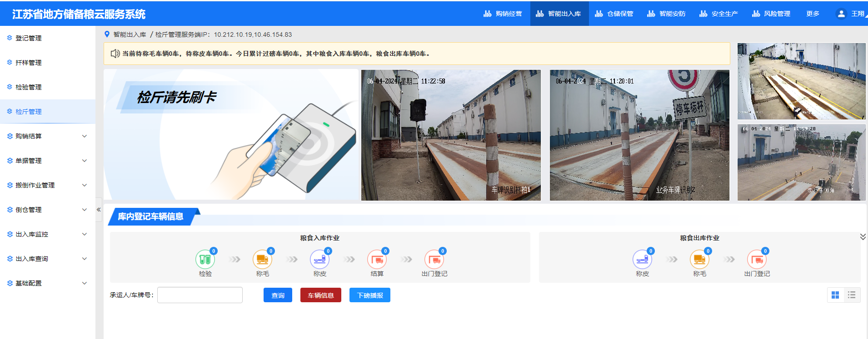Collapse the sidebar with the double-arrow handle
This screenshot has height=339, width=868.
click(99, 210)
